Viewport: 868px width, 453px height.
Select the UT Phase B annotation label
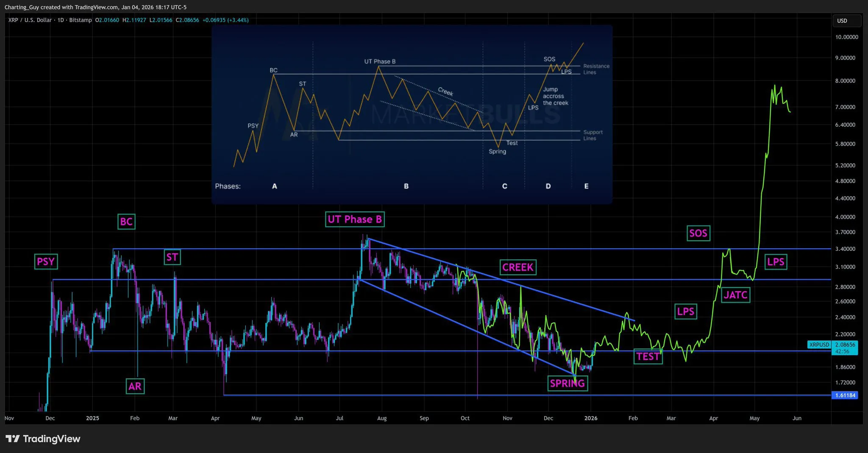point(355,220)
